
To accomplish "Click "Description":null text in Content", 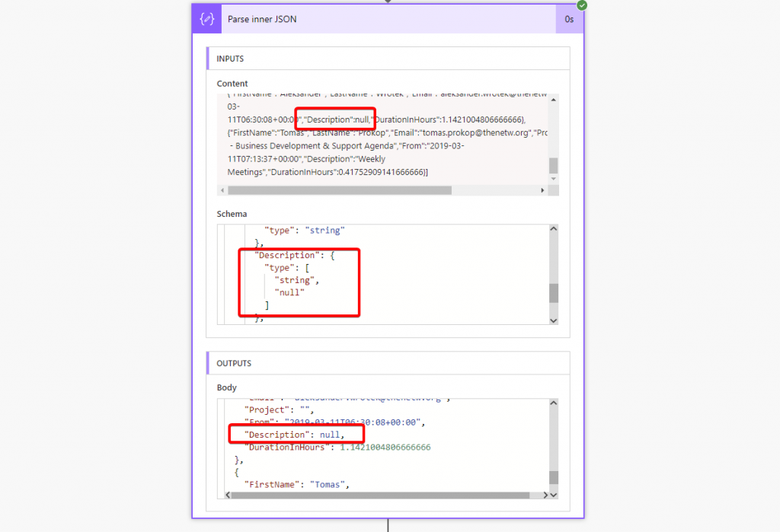I will pos(336,119).
